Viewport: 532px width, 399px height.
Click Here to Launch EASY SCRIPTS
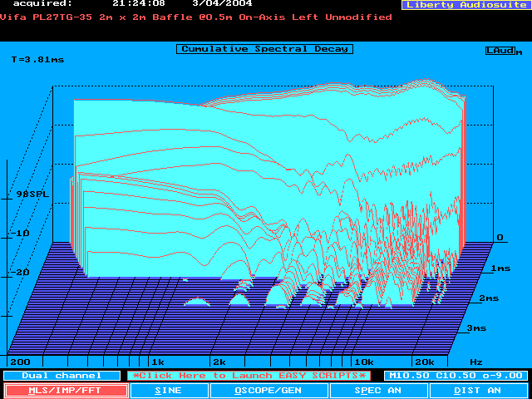coord(249,376)
